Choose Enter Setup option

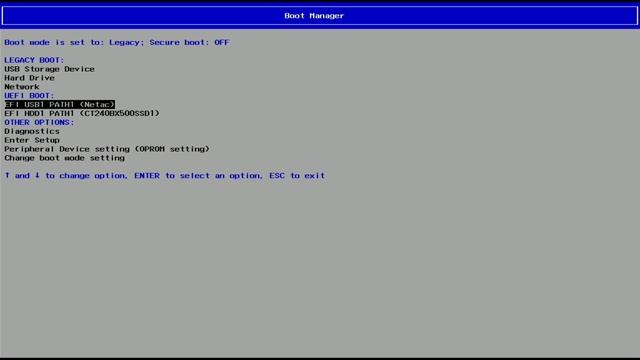tap(32, 140)
